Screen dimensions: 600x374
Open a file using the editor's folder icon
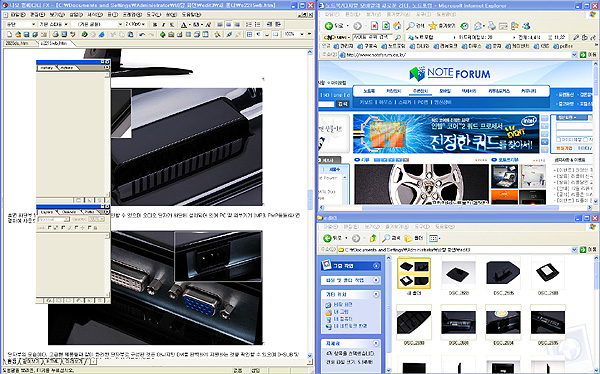coord(18,34)
